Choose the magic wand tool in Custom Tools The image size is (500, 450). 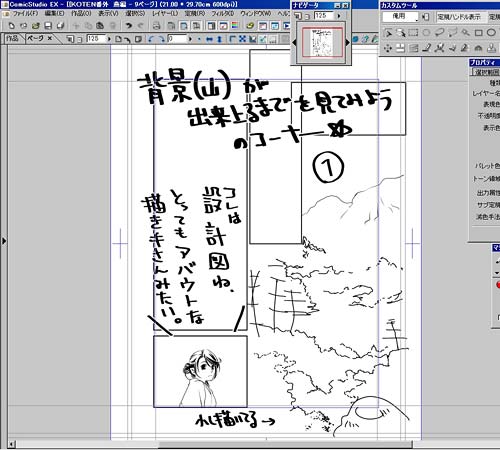point(466,33)
